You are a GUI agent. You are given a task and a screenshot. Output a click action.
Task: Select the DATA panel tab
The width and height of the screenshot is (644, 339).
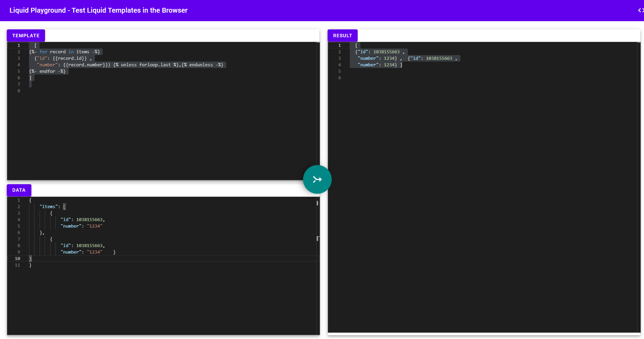(19, 190)
